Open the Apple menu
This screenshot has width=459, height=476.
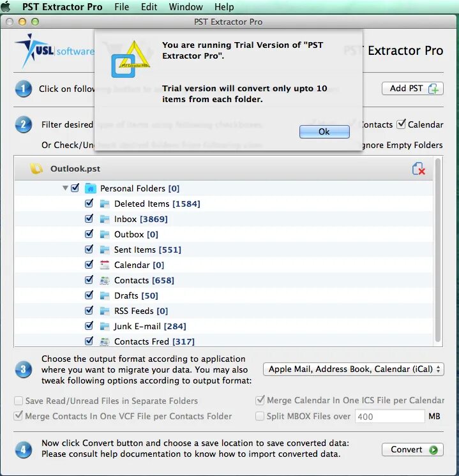(6, 6)
